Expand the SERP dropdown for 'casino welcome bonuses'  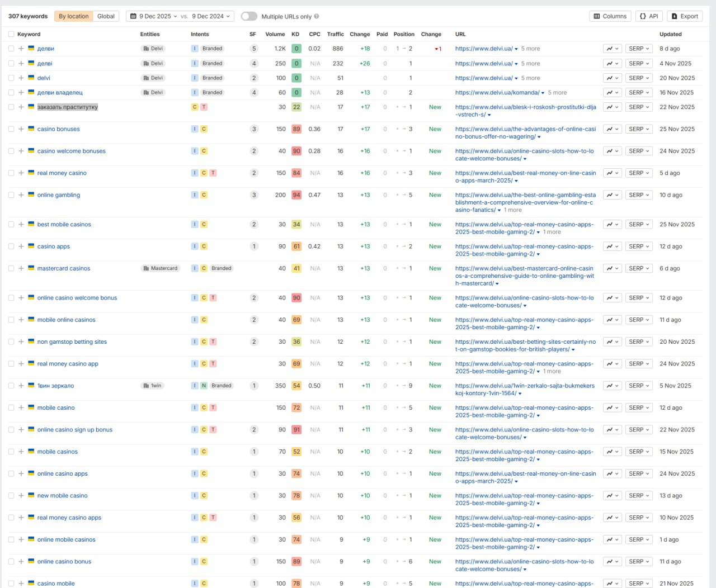(x=638, y=151)
